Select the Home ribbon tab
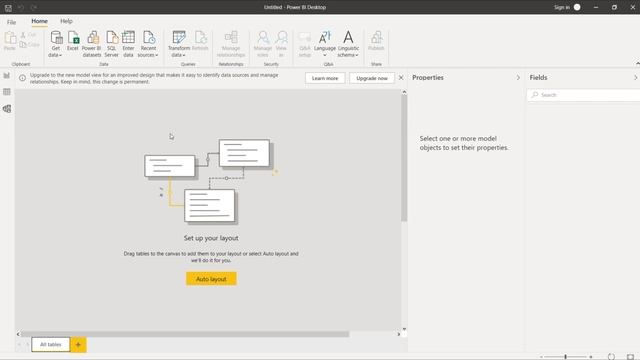Screen dimensions: 640x360 tap(40, 21)
